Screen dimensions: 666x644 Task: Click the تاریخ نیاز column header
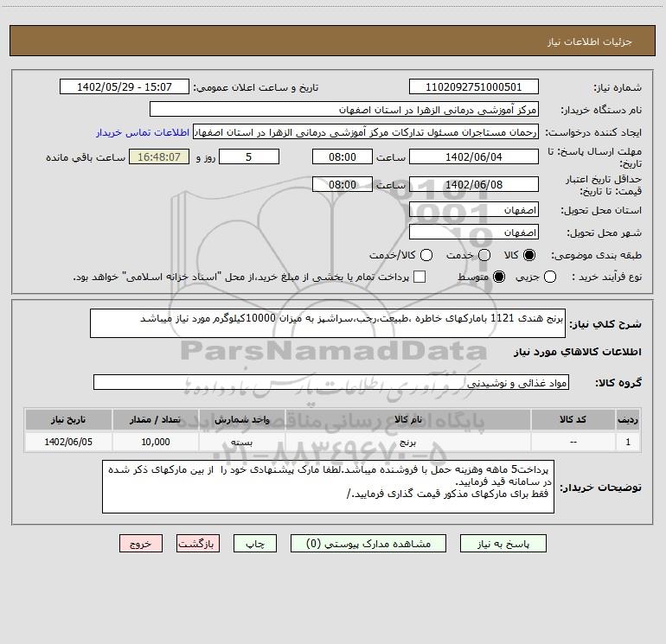tap(68, 420)
